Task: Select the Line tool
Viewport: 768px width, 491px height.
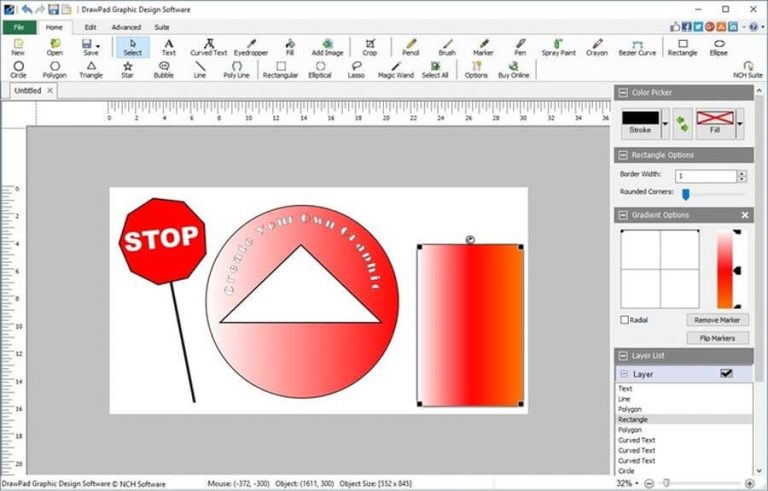Action: point(200,70)
